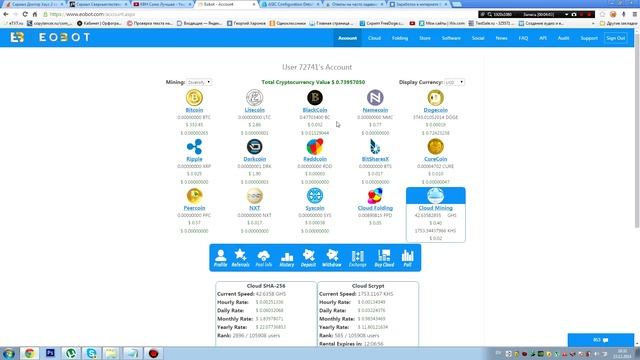Open Chrome from the taskbar
The image size is (640, 360).
29,353
